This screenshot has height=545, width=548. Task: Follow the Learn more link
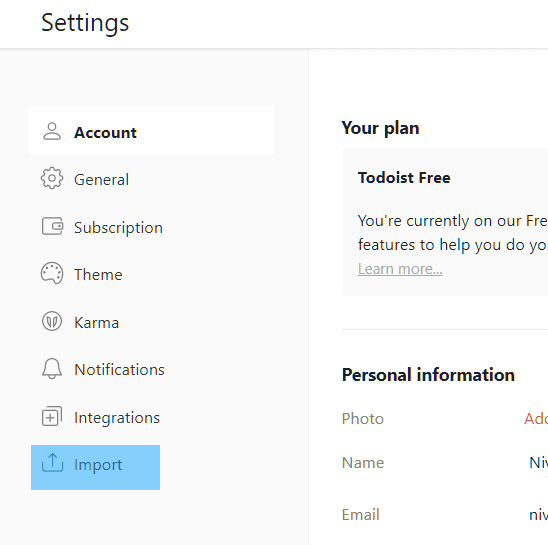(x=400, y=269)
